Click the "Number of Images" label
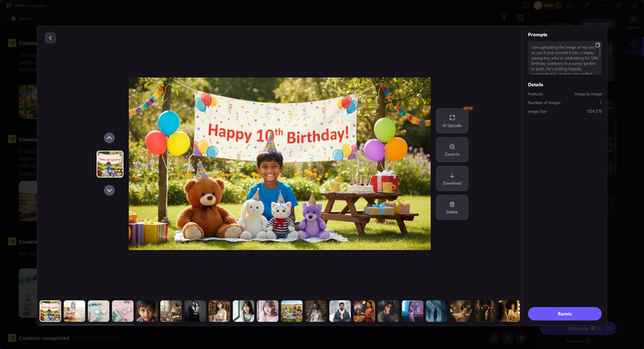The image size is (644, 349). tap(544, 103)
